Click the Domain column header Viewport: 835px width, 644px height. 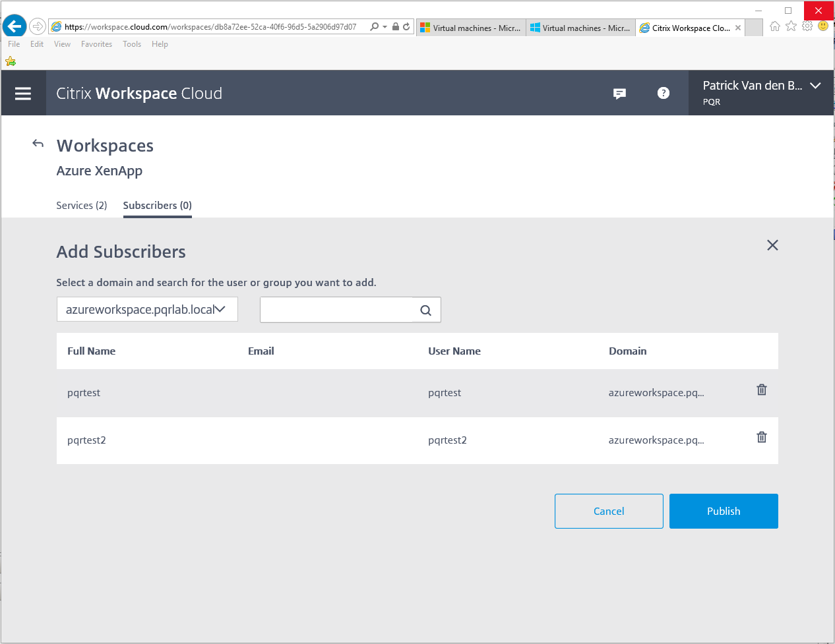(x=628, y=351)
